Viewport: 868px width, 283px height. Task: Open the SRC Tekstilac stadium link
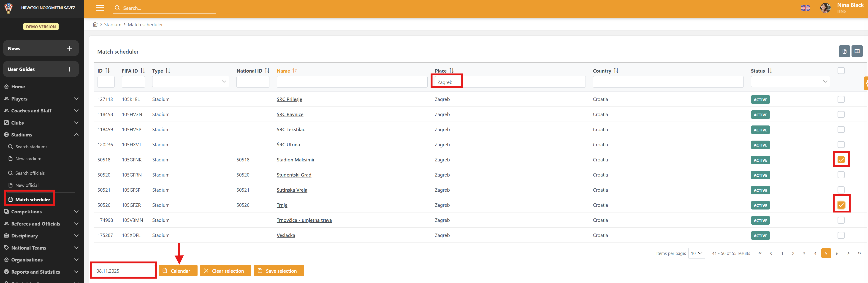coord(290,129)
